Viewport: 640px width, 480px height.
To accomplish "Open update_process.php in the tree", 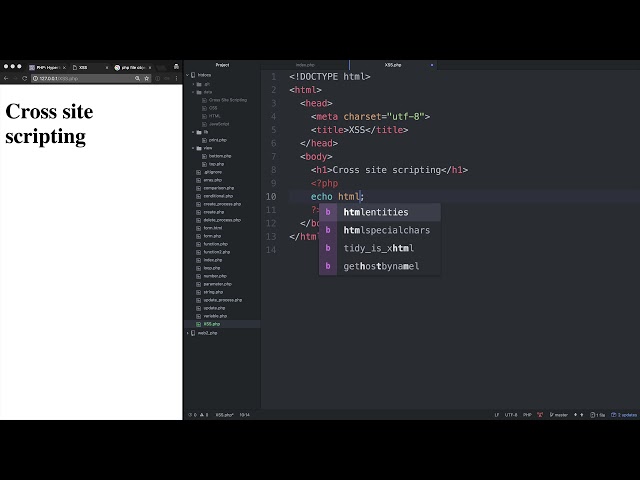I will (223, 300).
